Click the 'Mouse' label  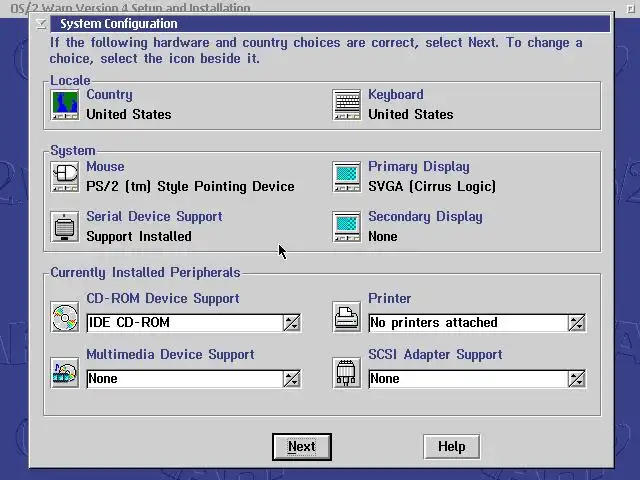pyautogui.click(x=105, y=167)
